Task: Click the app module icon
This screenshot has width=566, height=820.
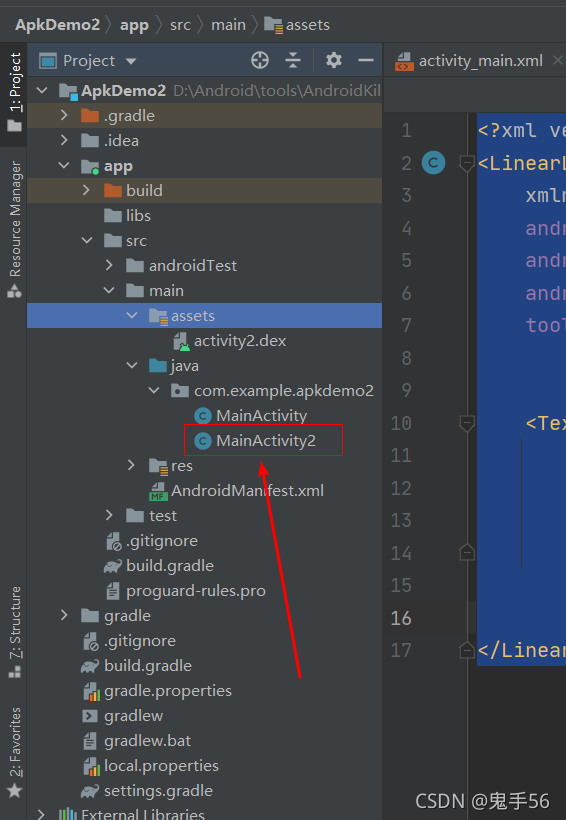Action: tap(90, 166)
